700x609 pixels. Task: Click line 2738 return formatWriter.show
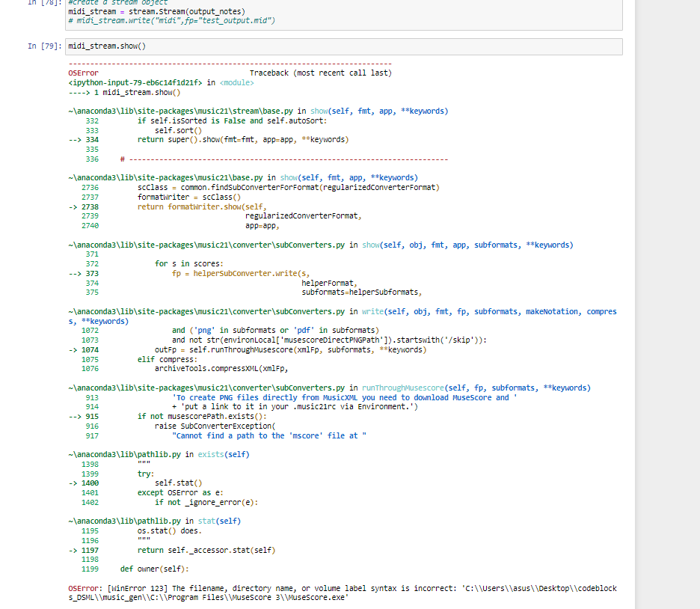click(x=202, y=206)
